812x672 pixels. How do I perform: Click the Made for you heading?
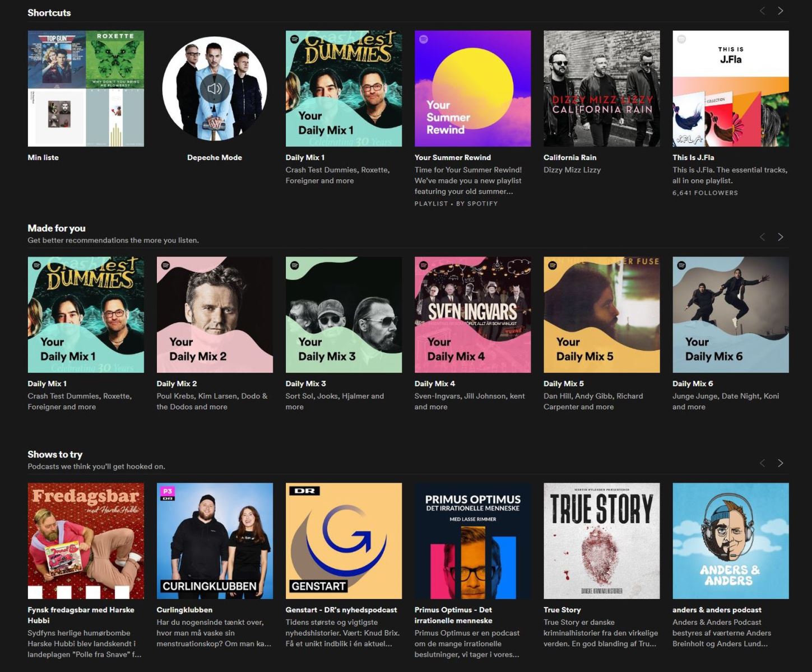pos(57,228)
